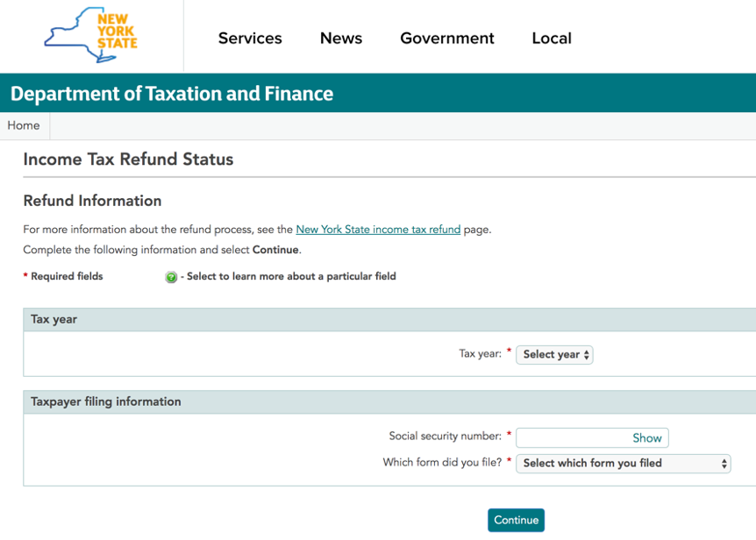756x540 pixels.
Task: Click the green help circle icon
Action: (x=170, y=276)
